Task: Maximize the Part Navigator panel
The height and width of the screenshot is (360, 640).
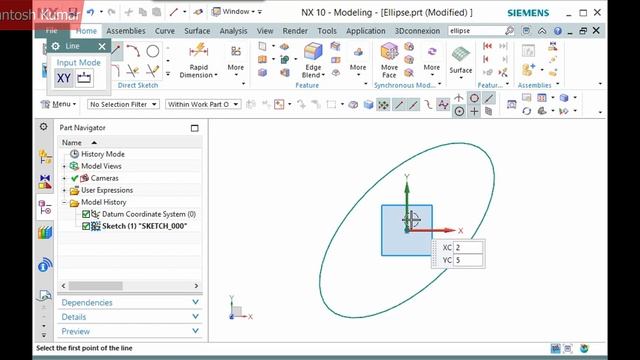Action: [x=195, y=128]
